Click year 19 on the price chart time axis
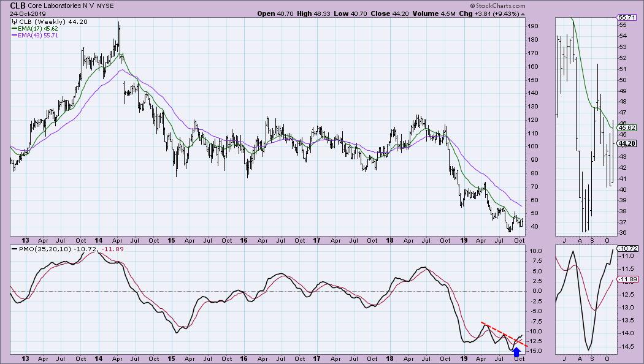Screen dimensions: 644x364 pyautogui.click(x=464, y=240)
